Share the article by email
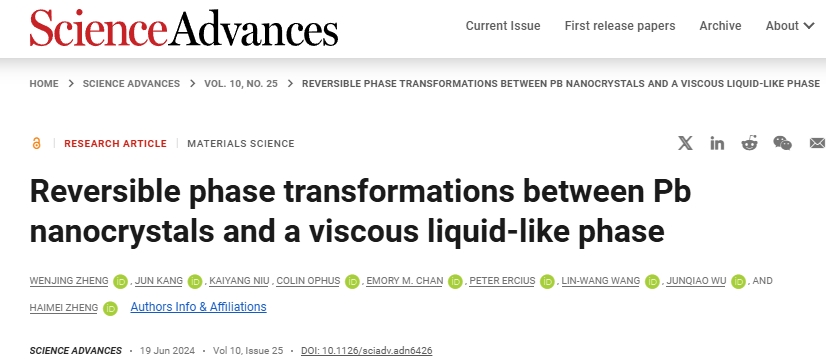This screenshot has width=826, height=363. (x=817, y=143)
